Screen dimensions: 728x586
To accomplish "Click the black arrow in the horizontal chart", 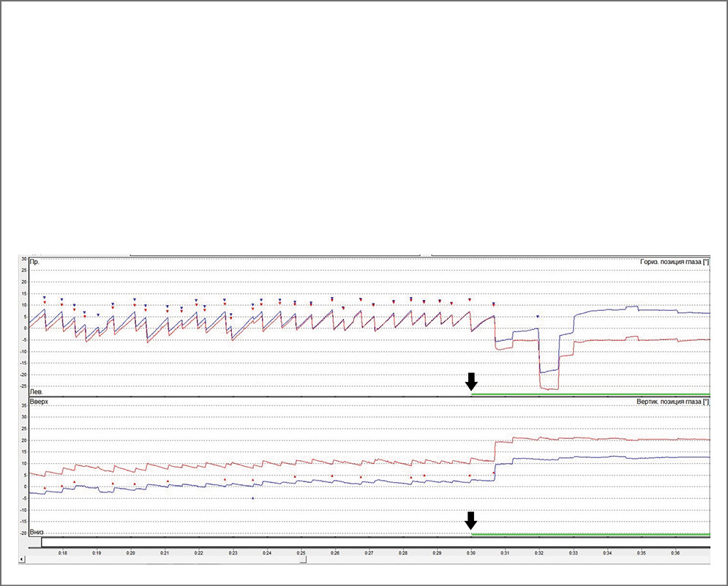I will 471,381.
